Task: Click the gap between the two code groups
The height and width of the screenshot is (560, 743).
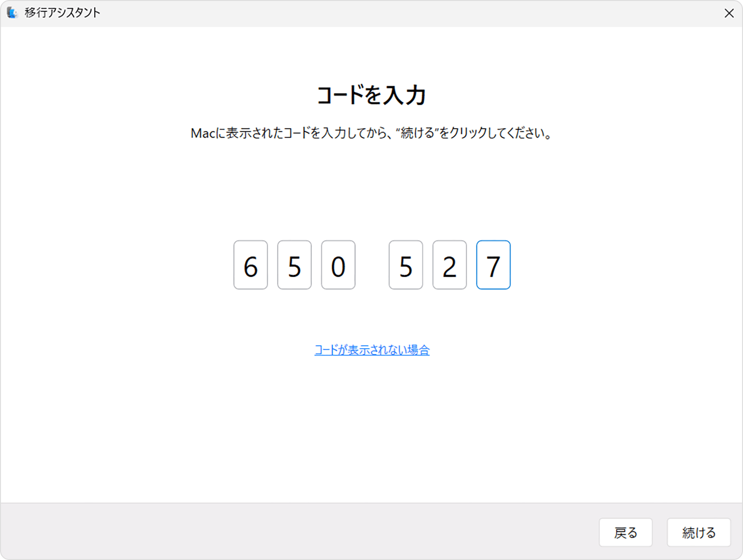Action: point(372,265)
